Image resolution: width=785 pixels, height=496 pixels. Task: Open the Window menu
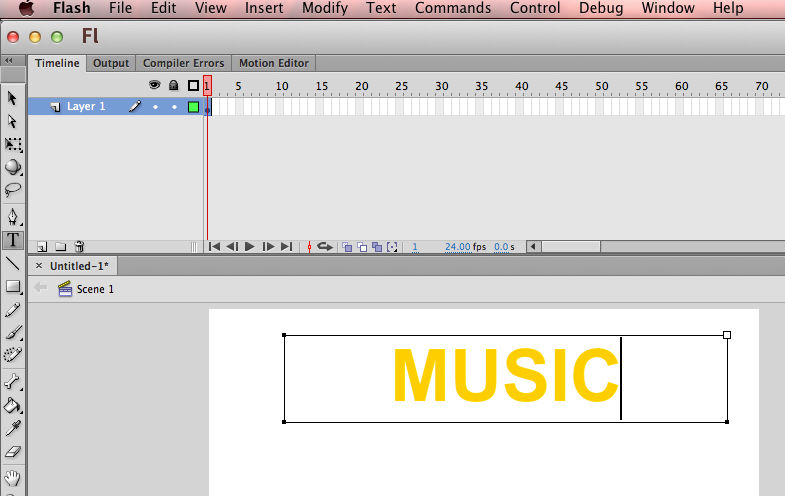(668, 8)
